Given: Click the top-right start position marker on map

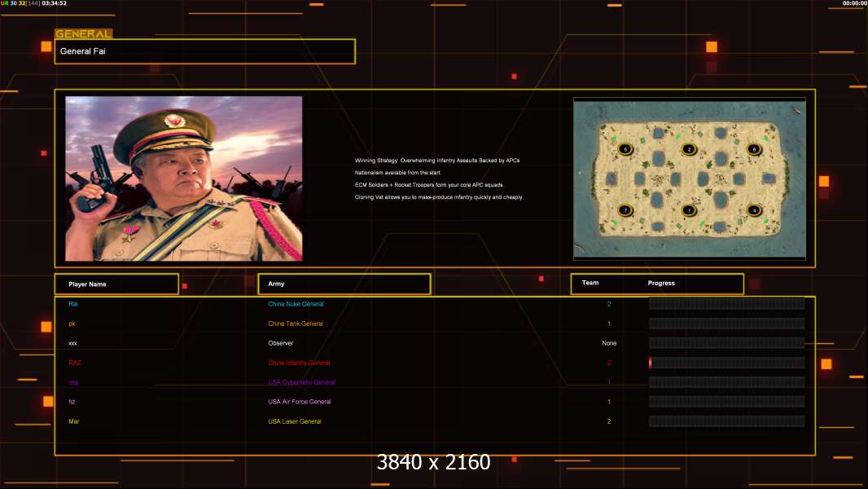Looking at the screenshot, I should pyautogui.click(x=753, y=149).
